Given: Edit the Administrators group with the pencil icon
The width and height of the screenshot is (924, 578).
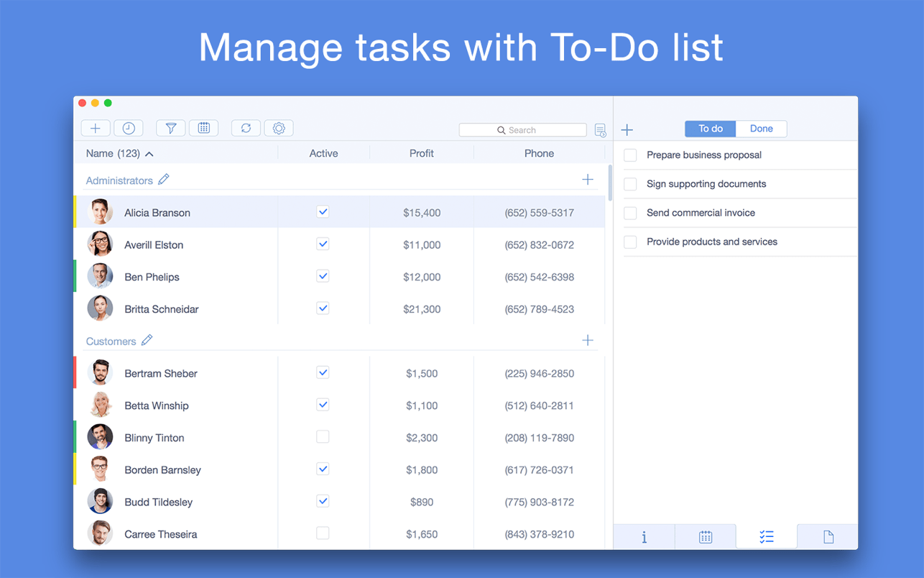Looking at the screenshot, I should tap(165, 180).
